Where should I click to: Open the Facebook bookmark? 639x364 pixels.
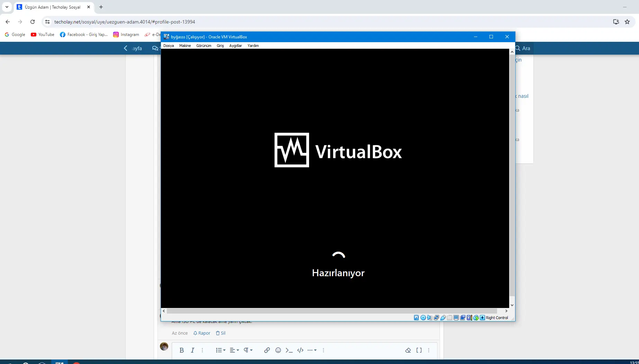point(84,35)
